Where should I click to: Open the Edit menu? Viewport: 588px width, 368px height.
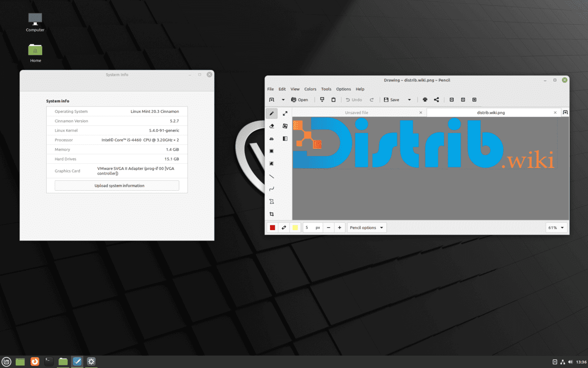click(282, 89)
